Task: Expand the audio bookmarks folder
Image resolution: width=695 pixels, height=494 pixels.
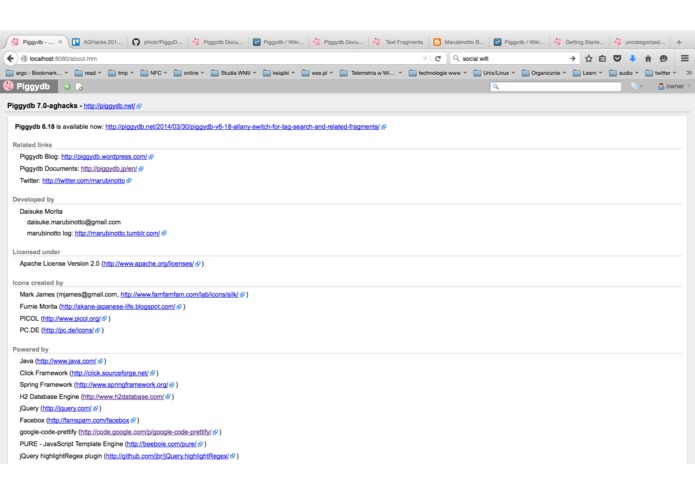Action: coord(624,73)
